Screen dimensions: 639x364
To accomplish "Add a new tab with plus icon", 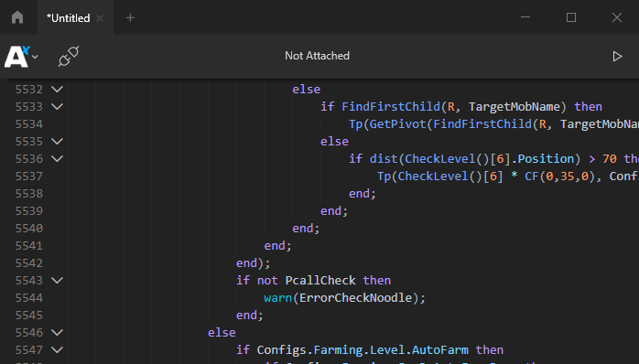I will [130, 18].
